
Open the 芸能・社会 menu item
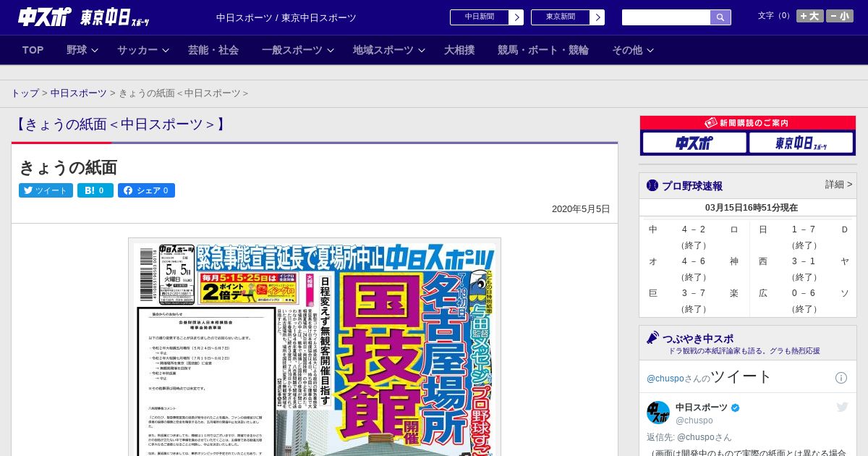(x=213, y=50)
